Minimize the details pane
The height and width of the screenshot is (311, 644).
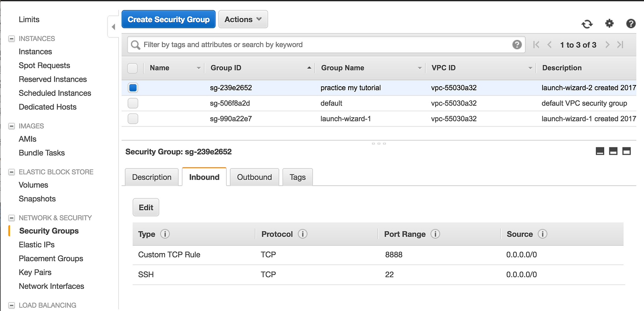600,151
